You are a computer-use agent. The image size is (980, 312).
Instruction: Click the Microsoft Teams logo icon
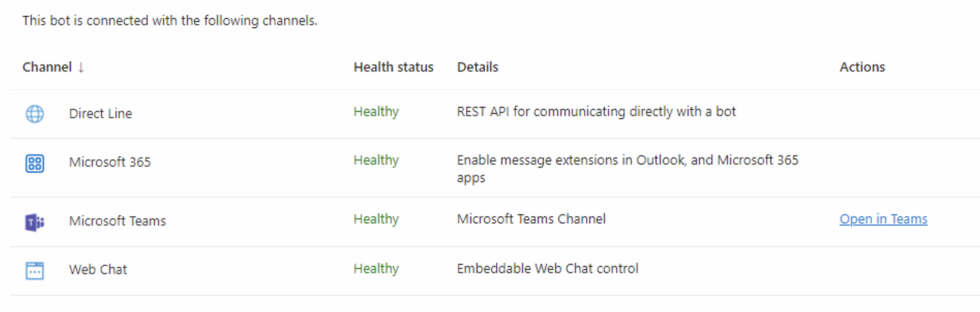[x=34, y=222]
